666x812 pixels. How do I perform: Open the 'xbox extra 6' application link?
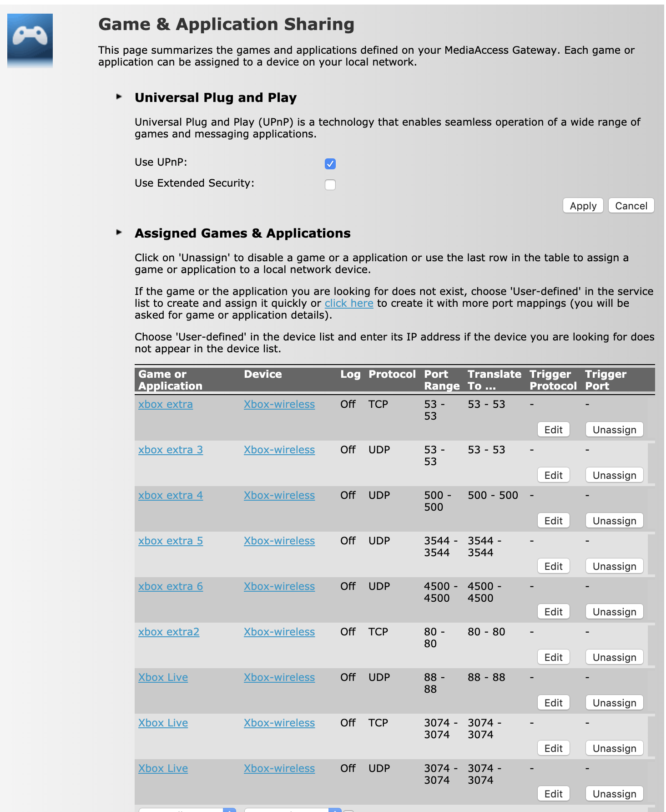coord(171,586)
